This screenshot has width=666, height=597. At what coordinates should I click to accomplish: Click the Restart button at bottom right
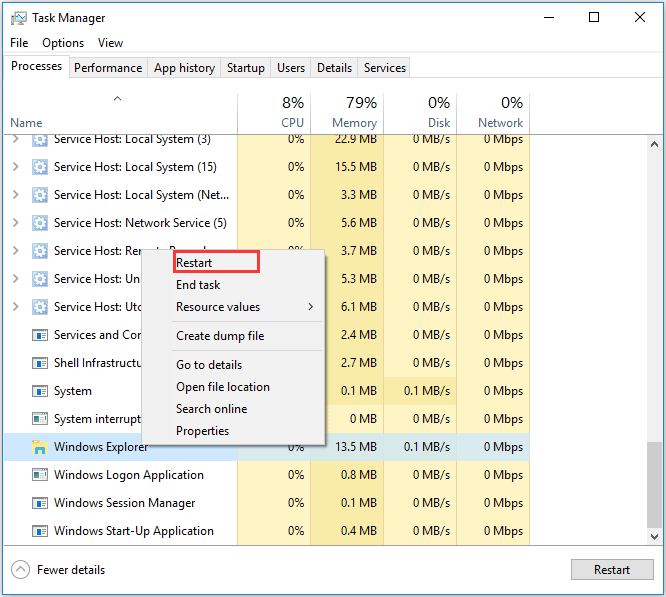pos(612,569)
